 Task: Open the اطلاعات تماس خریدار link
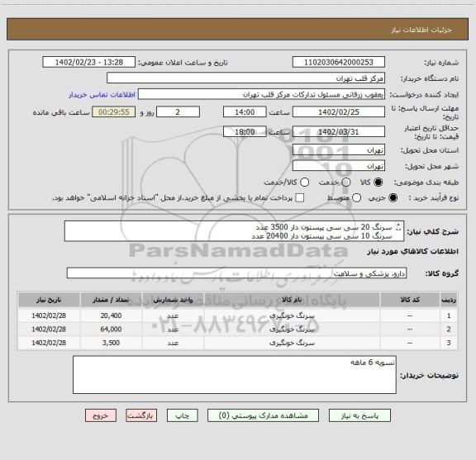tap(102, 95)
